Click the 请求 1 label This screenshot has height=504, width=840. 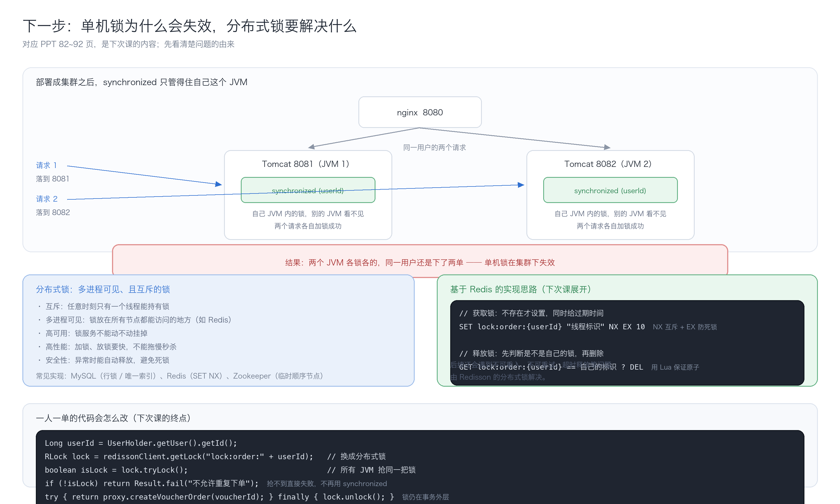coord(46,165)
